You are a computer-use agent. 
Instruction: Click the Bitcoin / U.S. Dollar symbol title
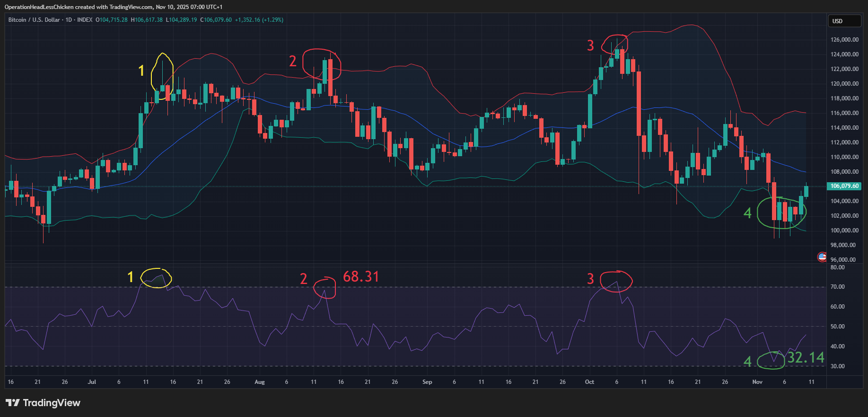coord(50,20)
